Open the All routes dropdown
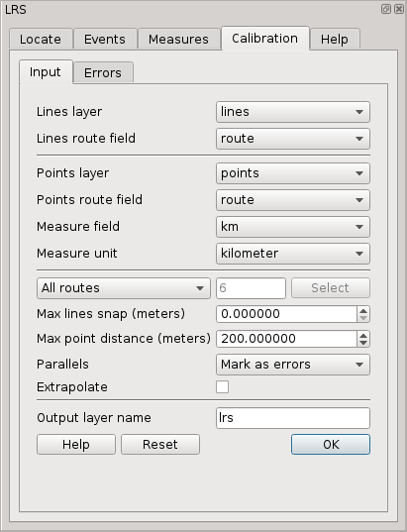This screenshot has width=407, height=532. [124, 288]
